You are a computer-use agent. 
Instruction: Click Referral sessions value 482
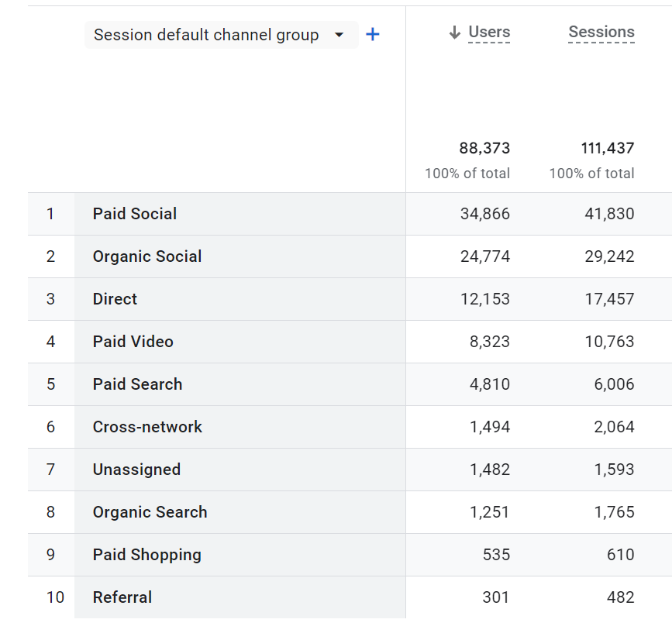point(621,597)
